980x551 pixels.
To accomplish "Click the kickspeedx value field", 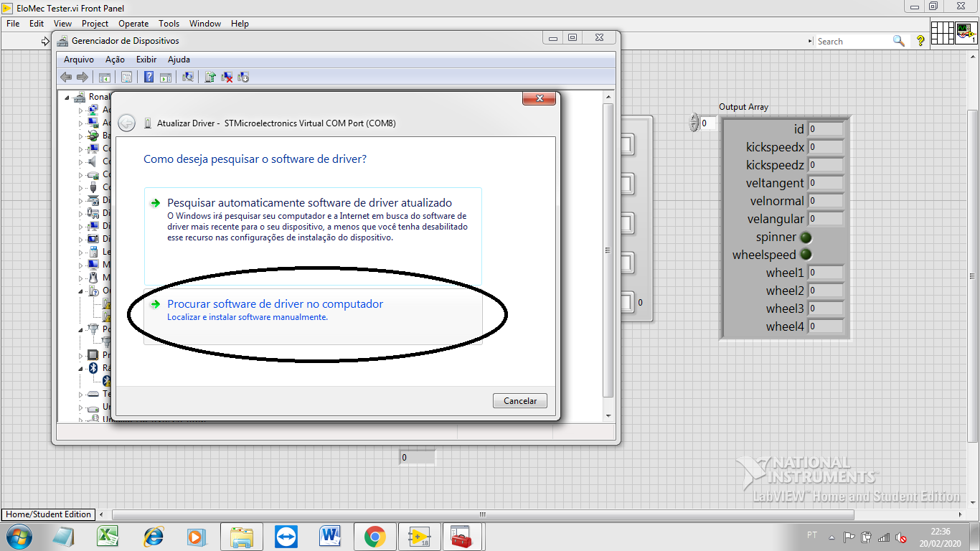I will [x=826, y=147].
